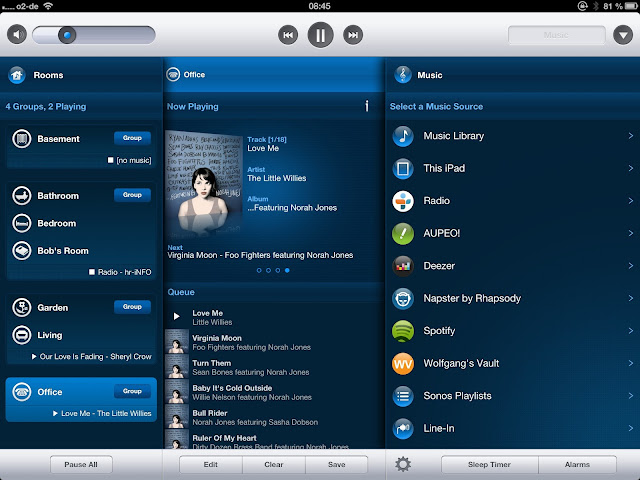Open settings with the gear icon

(402, 464)
